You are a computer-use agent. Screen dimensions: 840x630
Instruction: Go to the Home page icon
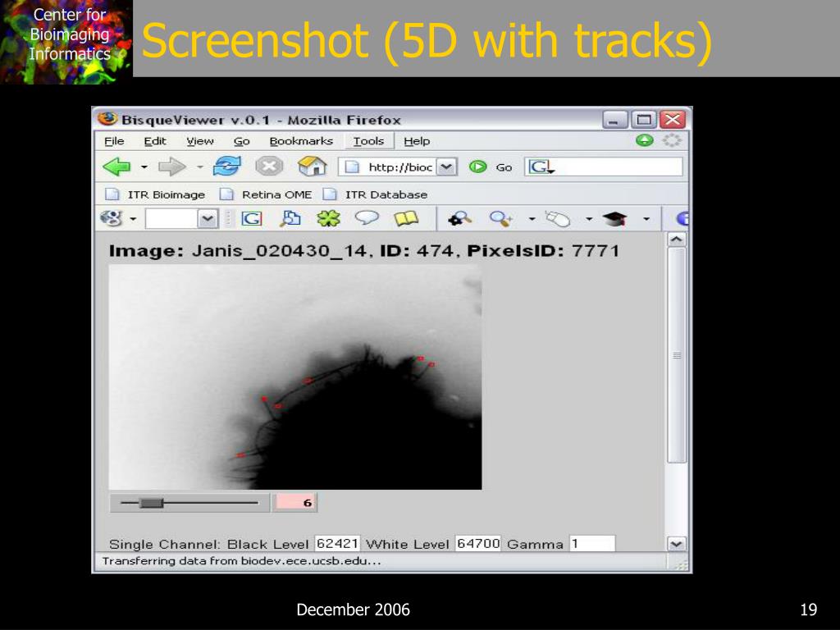click(x=313, y=166)
